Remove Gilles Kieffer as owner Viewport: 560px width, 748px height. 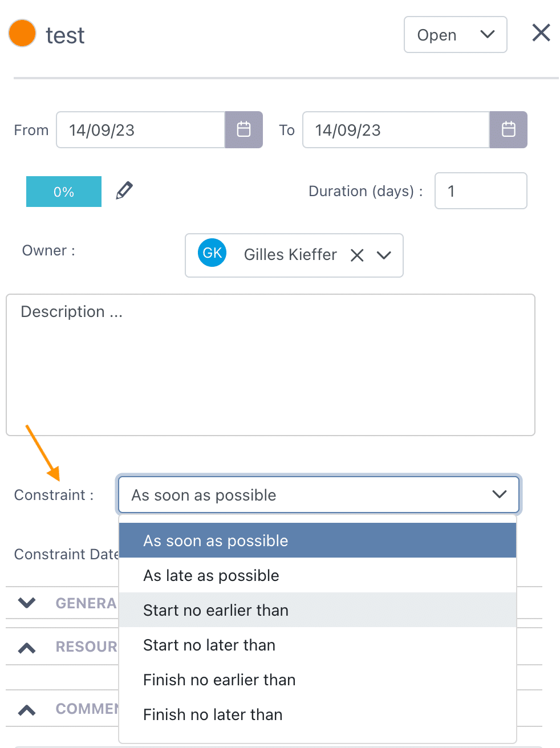[x=357, y=255]
